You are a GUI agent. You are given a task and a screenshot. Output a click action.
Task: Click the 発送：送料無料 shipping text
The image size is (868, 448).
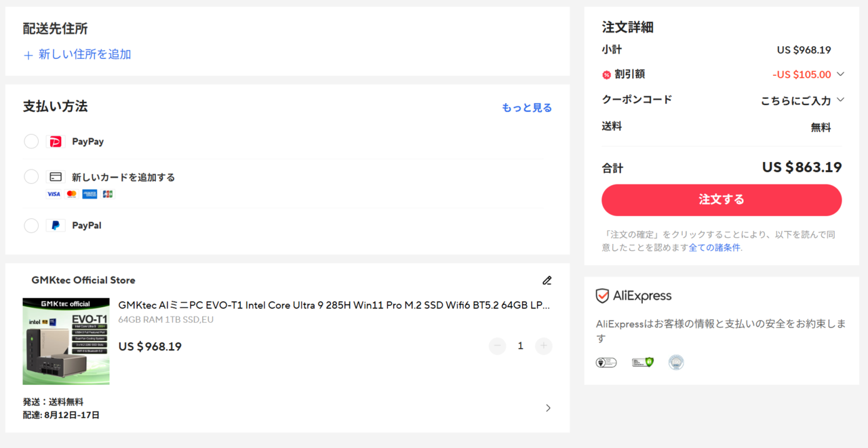coord(53,402)
